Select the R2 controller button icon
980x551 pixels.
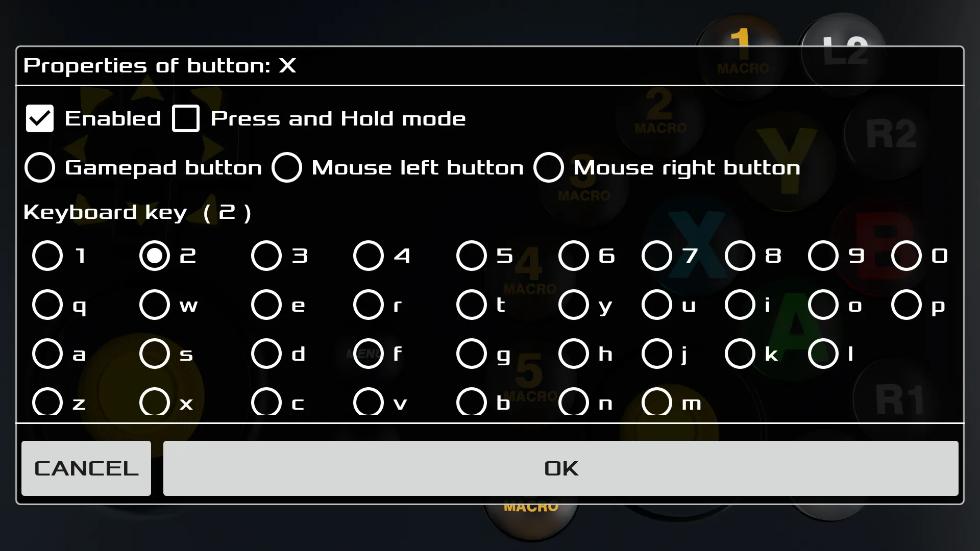(890, 136)
